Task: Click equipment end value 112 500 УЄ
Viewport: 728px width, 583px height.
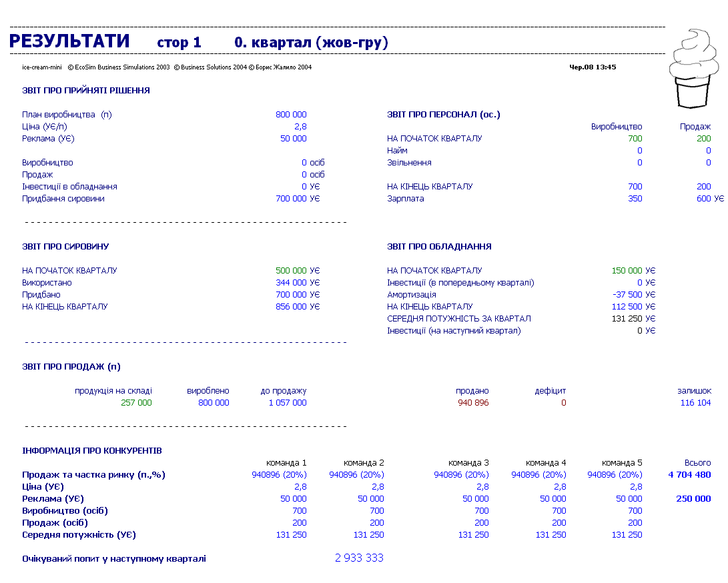Action: coord(633,306)
